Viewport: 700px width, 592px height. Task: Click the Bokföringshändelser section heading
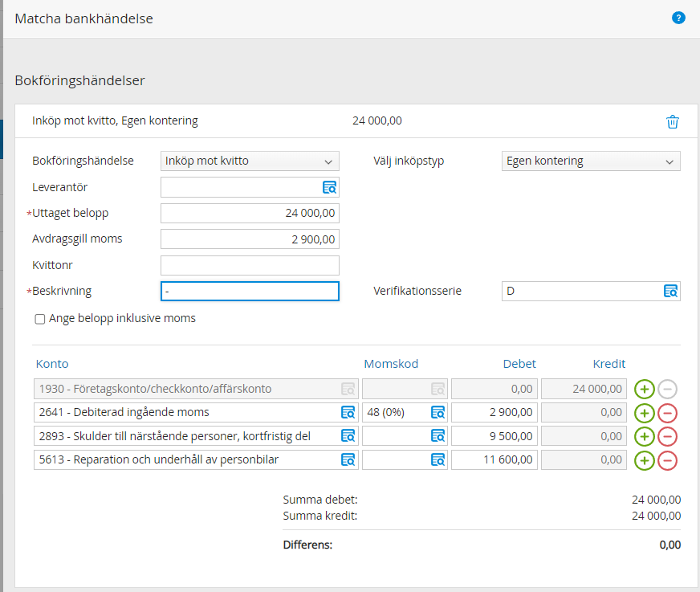pos(80,80)
